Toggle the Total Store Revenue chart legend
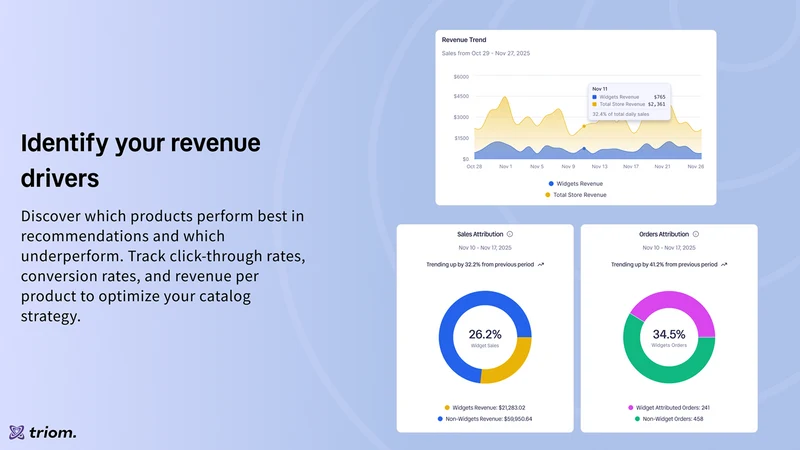The width and height of the screenshot is (800, 450). click(x=576, y=195)
